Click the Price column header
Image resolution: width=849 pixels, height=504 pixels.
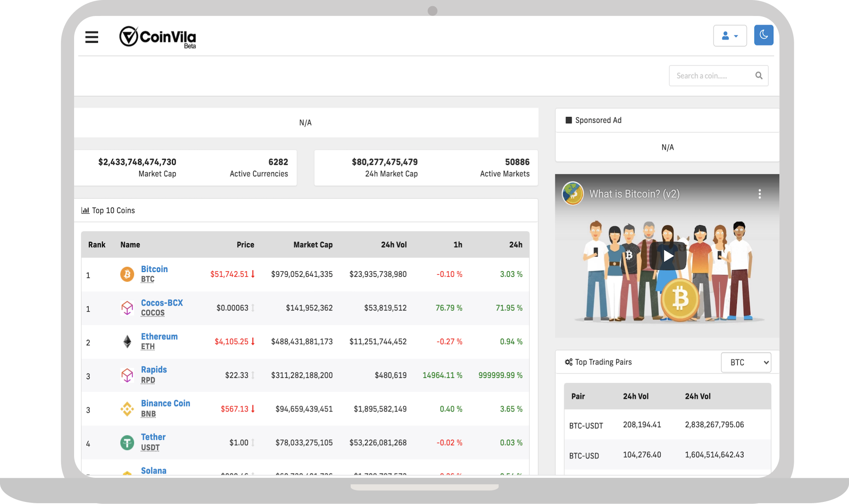[x=245, y=245]
